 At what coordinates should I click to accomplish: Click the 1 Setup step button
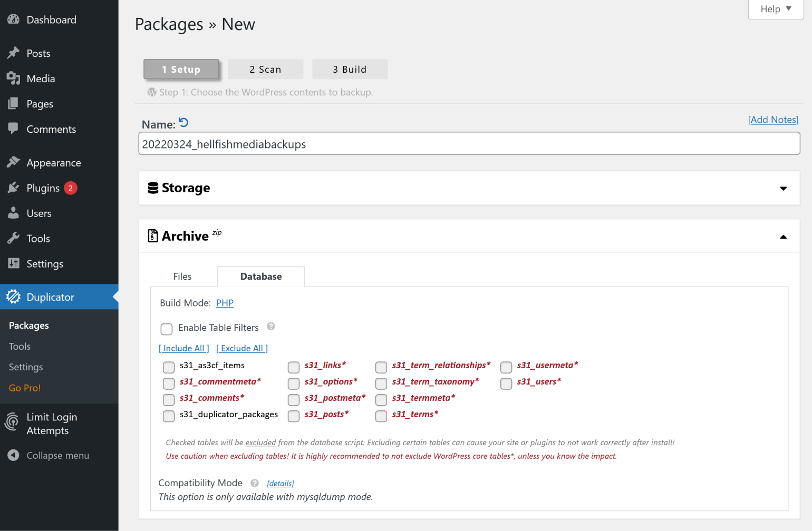pos(181,69)
